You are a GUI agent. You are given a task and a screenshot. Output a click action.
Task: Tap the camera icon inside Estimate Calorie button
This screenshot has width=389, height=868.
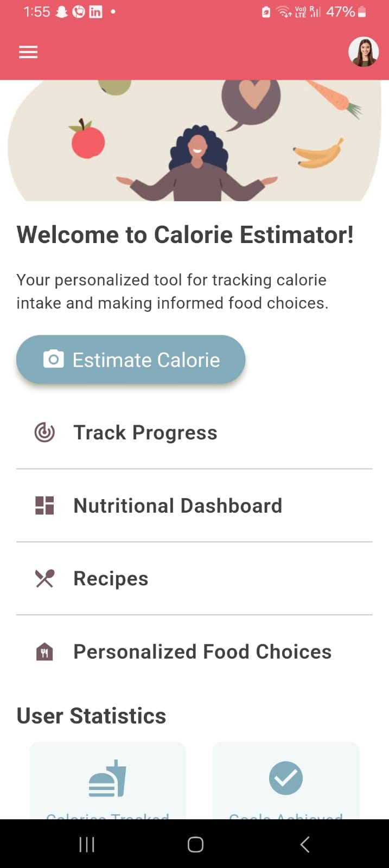[53, 359]
